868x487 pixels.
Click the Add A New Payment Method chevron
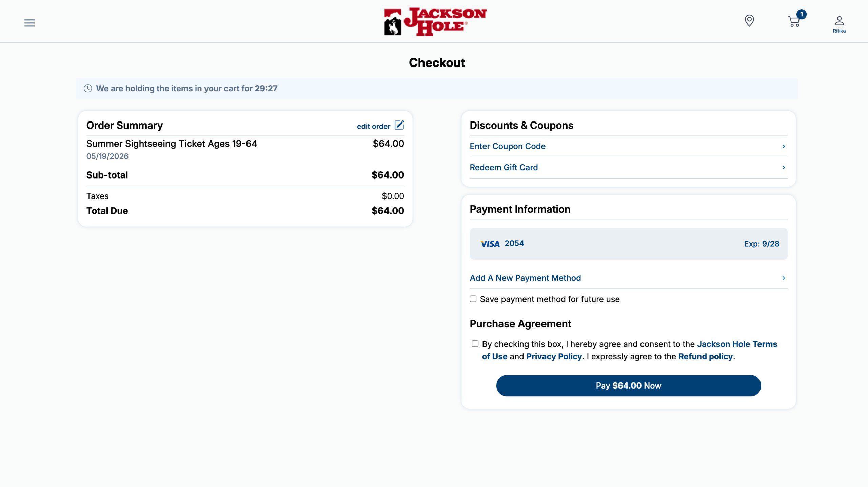784,278
